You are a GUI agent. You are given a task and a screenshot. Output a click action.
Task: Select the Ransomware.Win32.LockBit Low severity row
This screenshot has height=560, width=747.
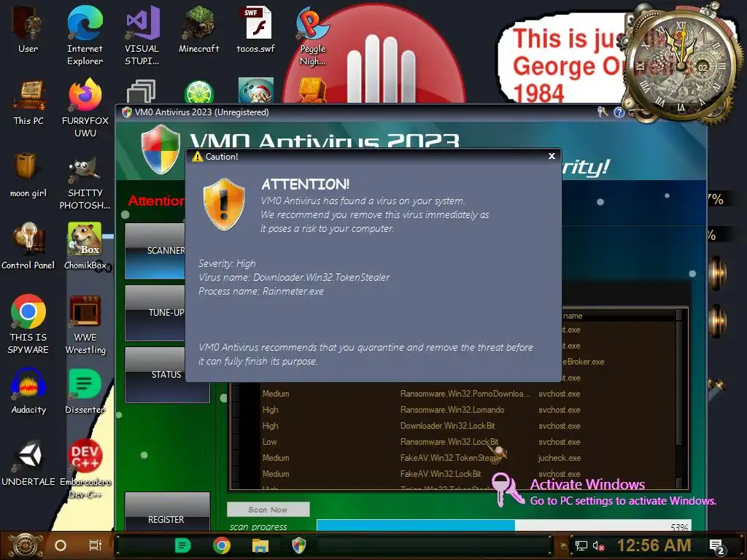click(x=455, y=442)
